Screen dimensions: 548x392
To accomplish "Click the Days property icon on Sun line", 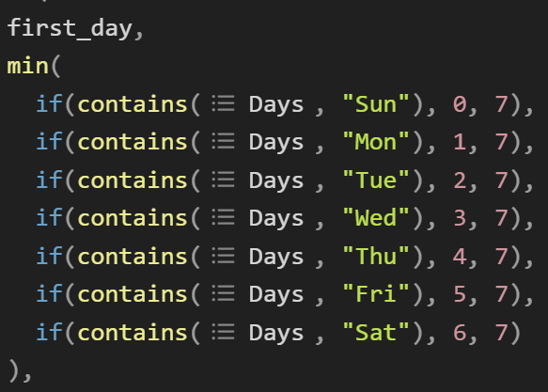I will pos(224,104).
